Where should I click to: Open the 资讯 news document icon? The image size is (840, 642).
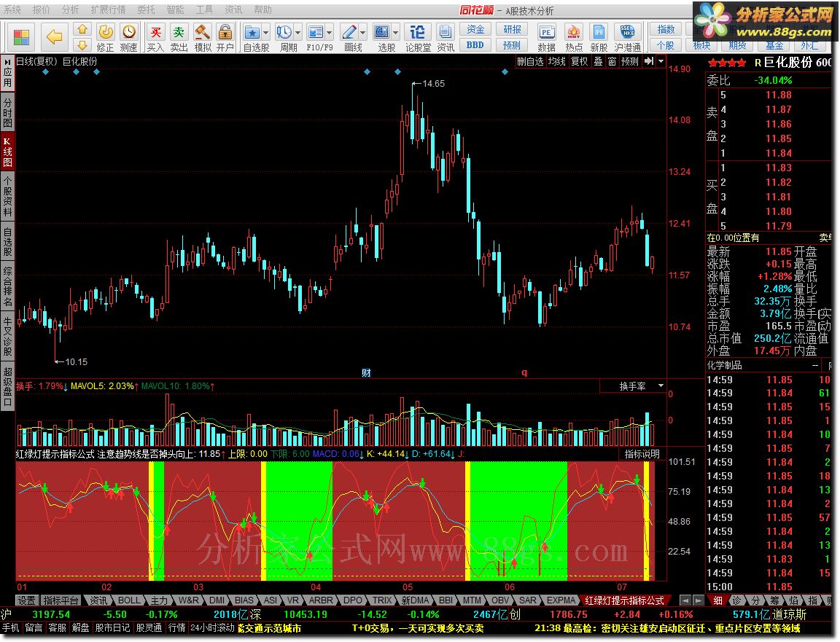[446, 37]
